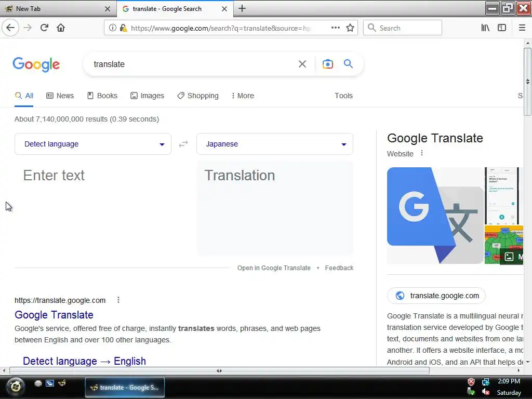Open search Tools options
This screenshot has height=399, width=532.
(343, 96)
